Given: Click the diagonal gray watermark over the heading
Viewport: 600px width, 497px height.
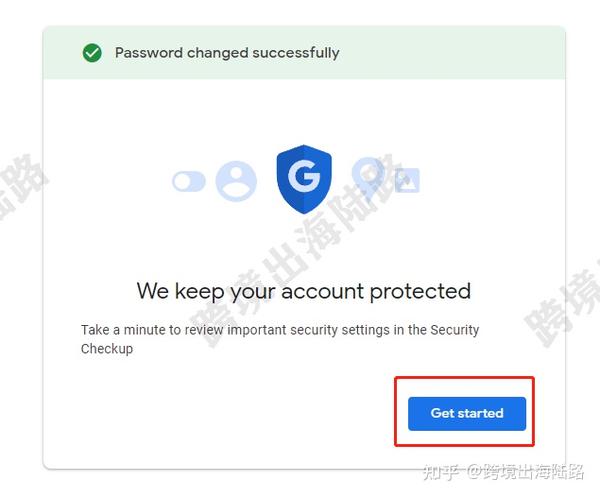Looking at the screenshot, I should [295, 251].
